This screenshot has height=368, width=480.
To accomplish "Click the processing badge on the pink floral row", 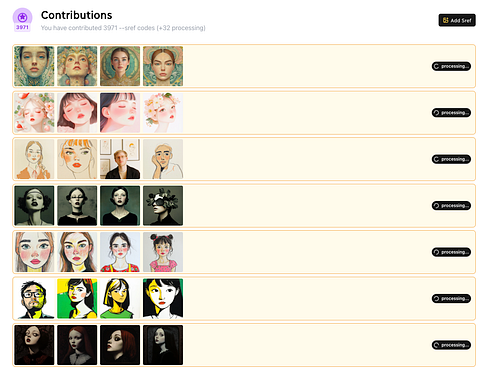I will pyautogui.click(x=451, y=113).
